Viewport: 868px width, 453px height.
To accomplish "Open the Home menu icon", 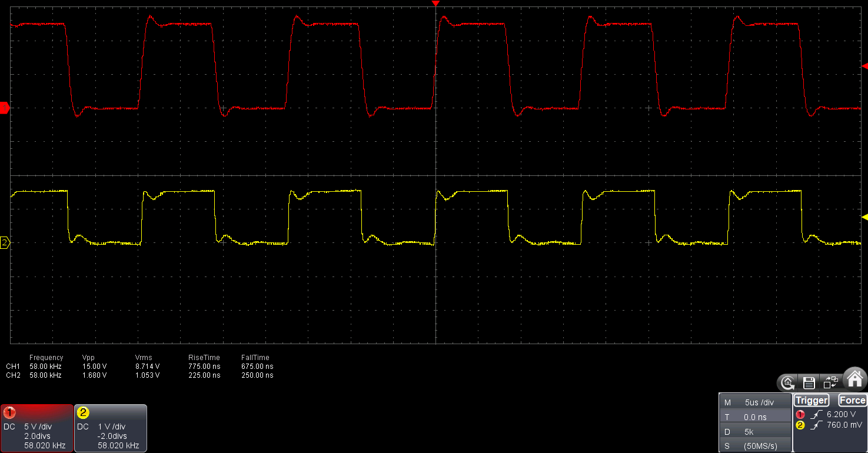I will coord(855,378).
